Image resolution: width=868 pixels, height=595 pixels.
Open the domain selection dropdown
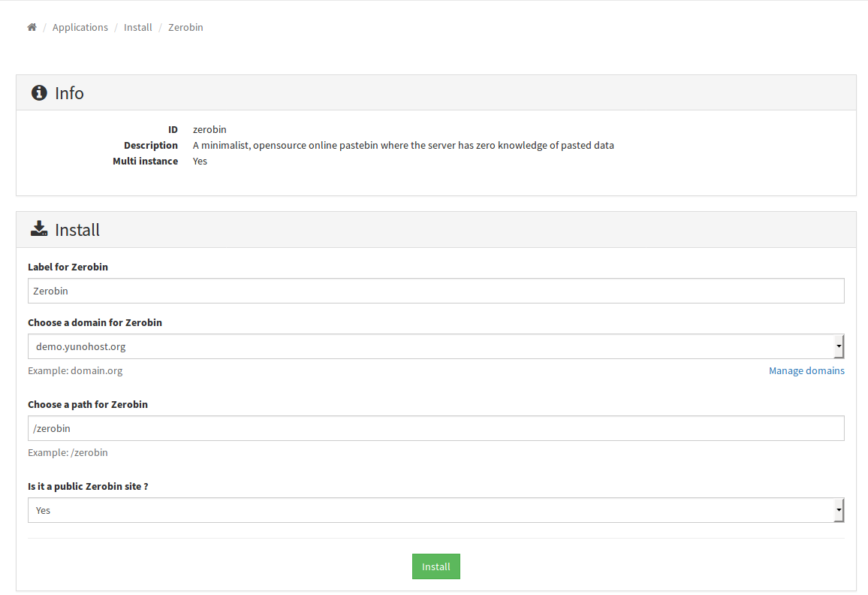[436, 346]
